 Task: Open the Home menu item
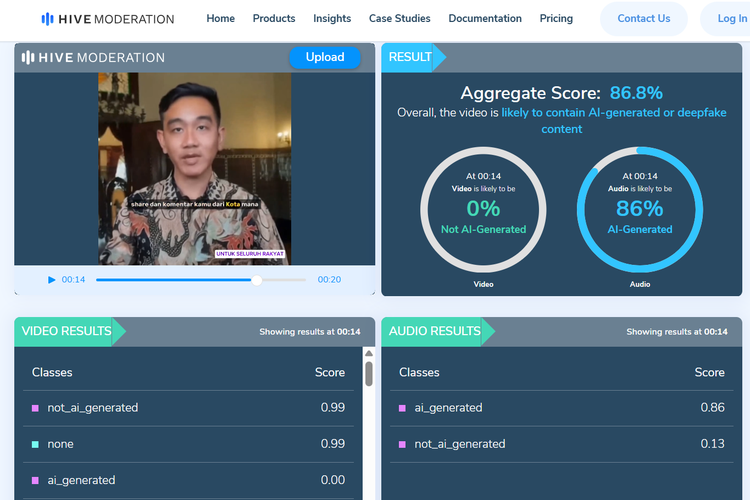click(x=220, y=19)
